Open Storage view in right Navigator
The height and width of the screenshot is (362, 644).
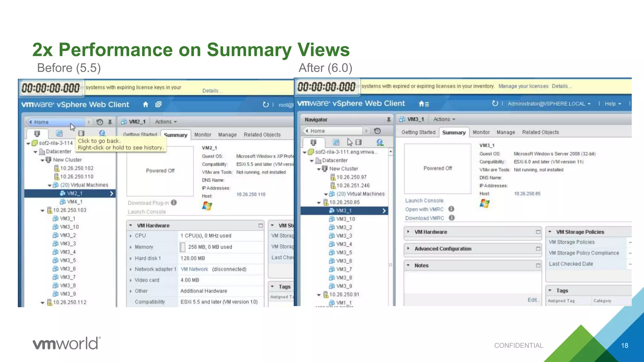pyautogui.click(x=358, y=142)
